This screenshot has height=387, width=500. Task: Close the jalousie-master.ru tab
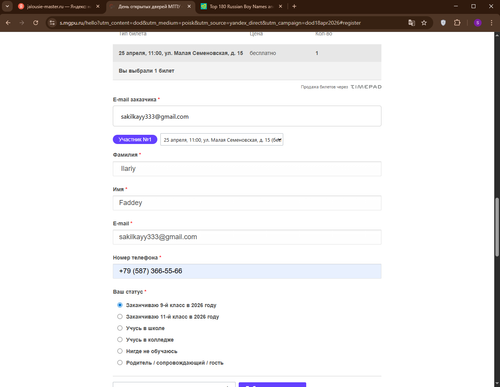(x=98, y=6)
